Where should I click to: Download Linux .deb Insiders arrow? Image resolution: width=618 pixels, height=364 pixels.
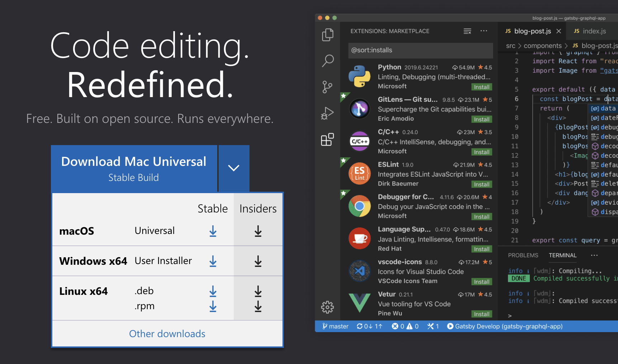[258, 291]
